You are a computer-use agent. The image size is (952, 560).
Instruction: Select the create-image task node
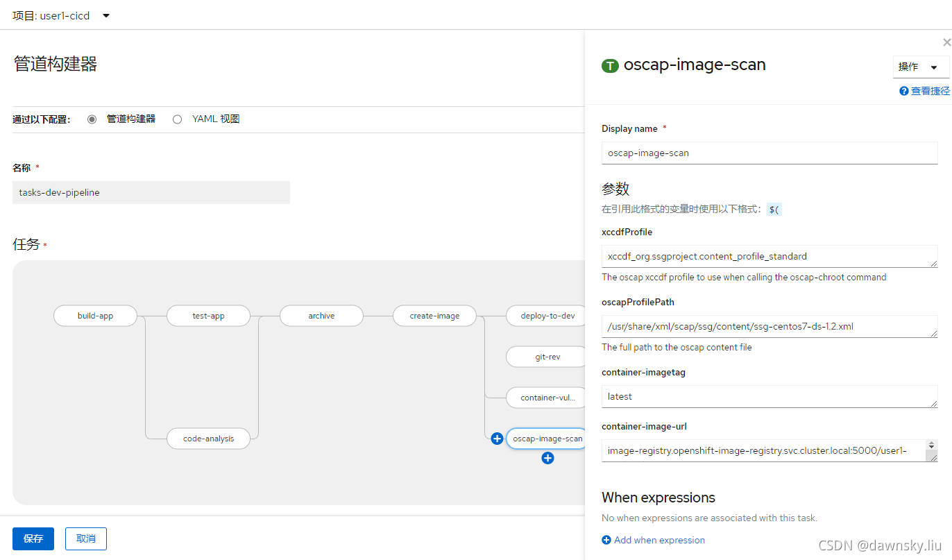(434, 316)
